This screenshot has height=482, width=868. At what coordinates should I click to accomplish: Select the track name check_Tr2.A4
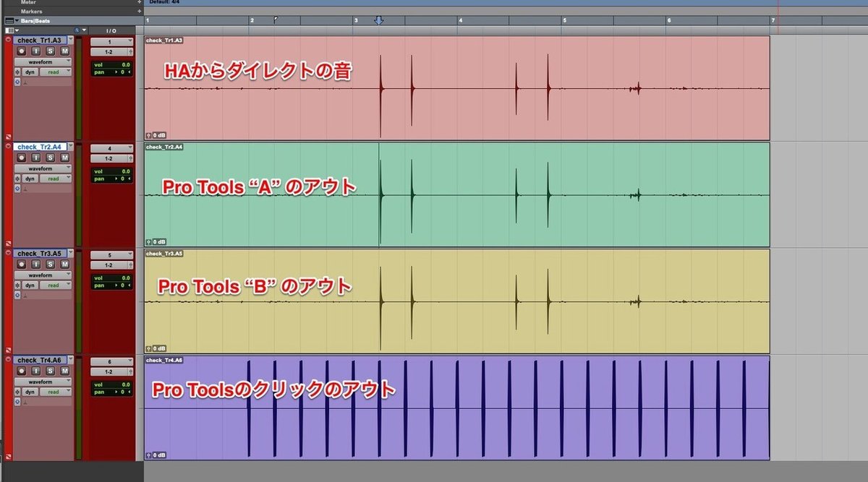click(x=40, y=147)
